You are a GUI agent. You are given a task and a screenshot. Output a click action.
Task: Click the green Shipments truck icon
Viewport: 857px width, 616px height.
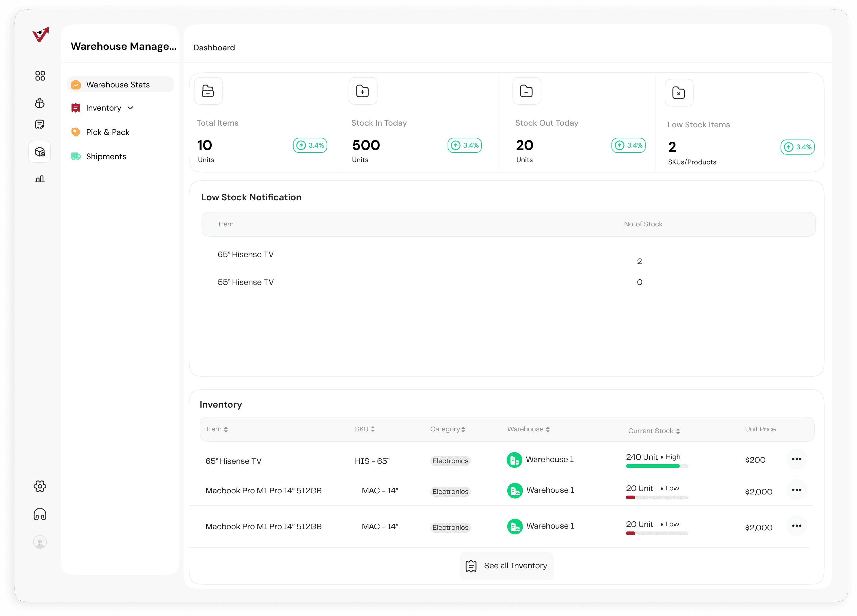click(76, 156)
